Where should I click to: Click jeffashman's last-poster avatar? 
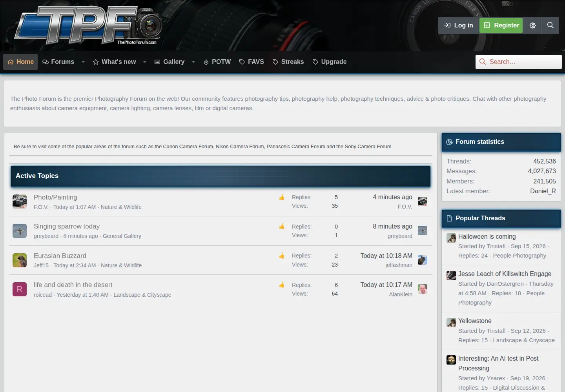point(423,260)
